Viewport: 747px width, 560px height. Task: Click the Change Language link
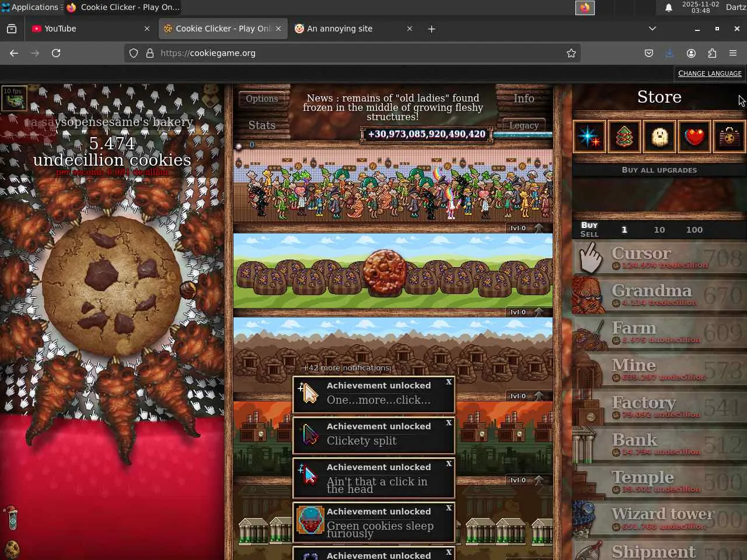710,73
